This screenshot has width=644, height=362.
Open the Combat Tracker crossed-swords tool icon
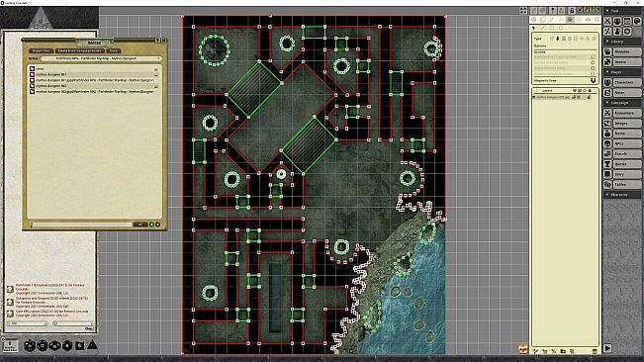[x=607, y=21]
